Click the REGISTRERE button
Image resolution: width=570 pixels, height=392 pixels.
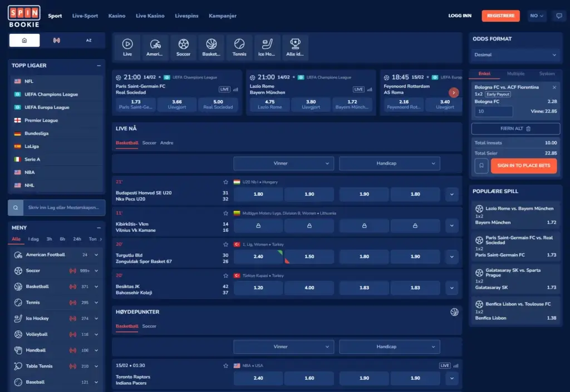click(500, 16)
